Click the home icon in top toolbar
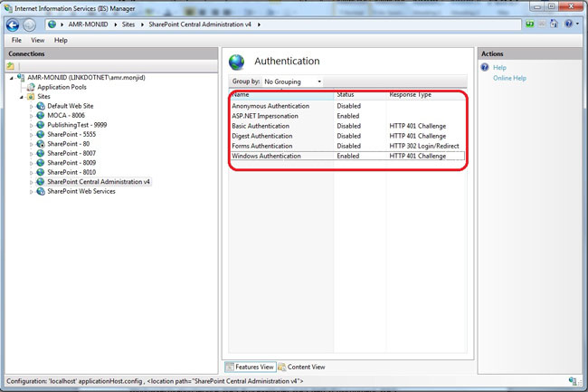This screenshot has width=588, height=392. click(554, 24)
